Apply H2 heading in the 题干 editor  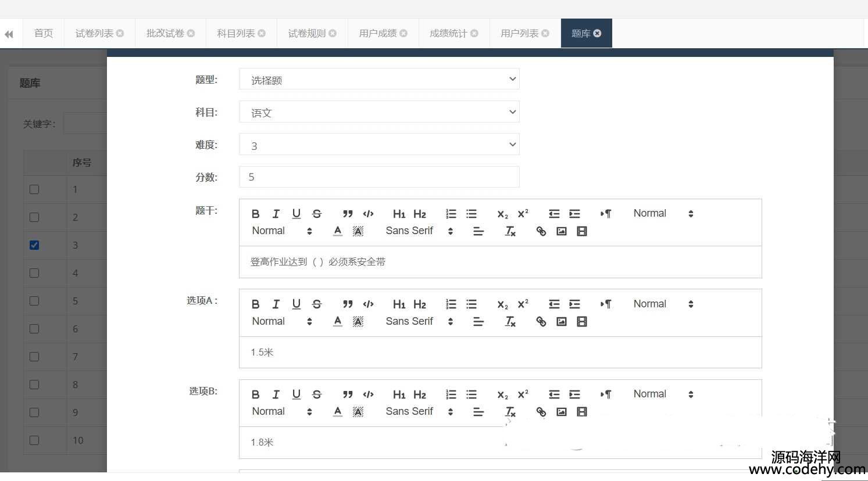420,214
